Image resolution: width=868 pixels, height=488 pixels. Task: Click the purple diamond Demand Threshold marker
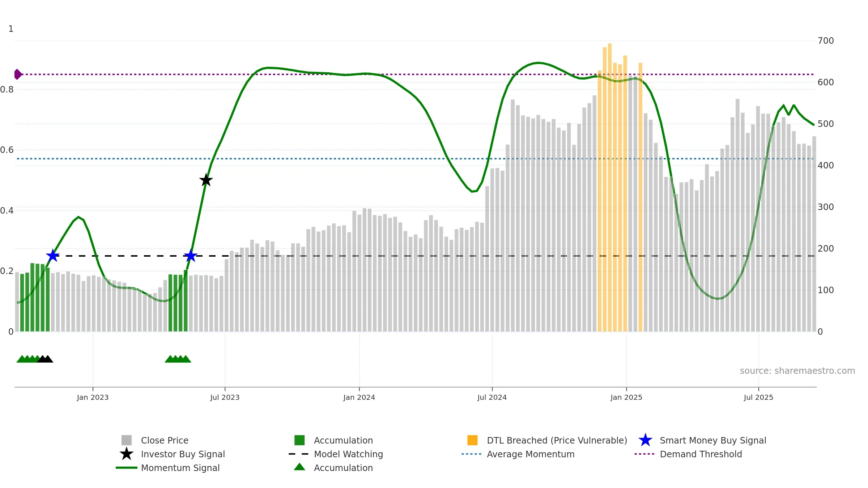(18, 74)
